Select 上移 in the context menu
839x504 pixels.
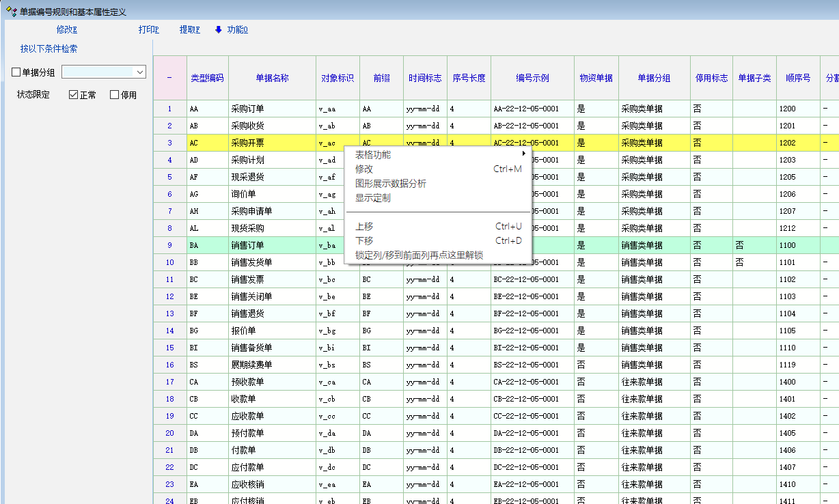[365, 226]
